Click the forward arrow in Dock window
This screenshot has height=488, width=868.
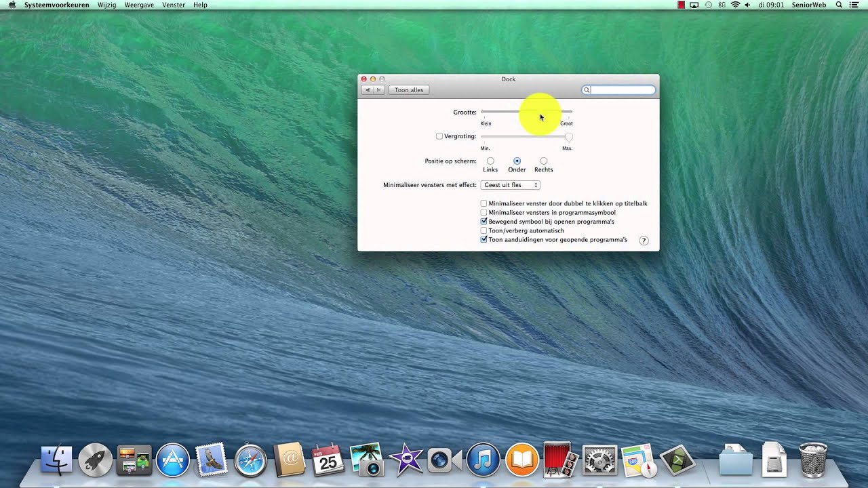tap(379, 89)
